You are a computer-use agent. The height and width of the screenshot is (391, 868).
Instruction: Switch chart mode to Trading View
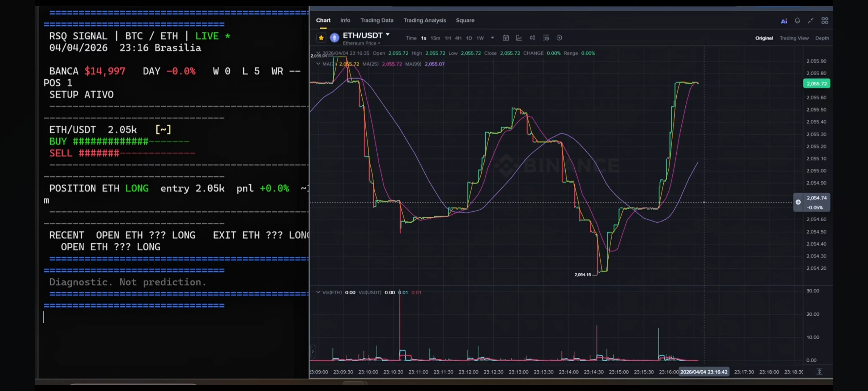point(794,38)
